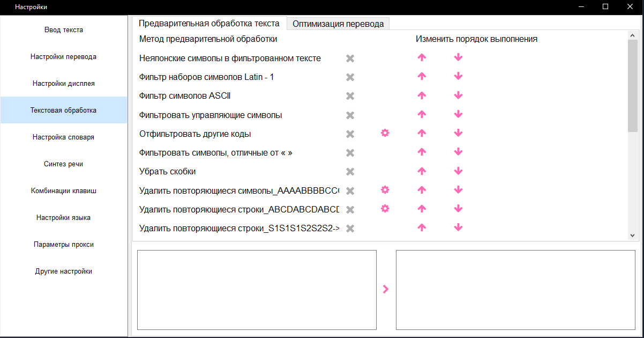Image resolution: width=644 pixels, height=338 pixels.
Task: Click the 'Изменить порядок выполнения' column header
Action: point(477,39)
